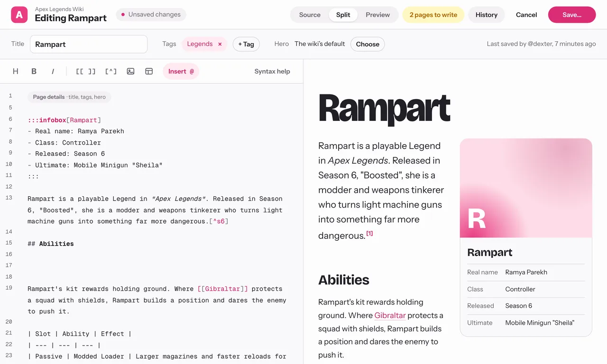Toggle bold formatting
607x364 pixels.
[34, 71]
